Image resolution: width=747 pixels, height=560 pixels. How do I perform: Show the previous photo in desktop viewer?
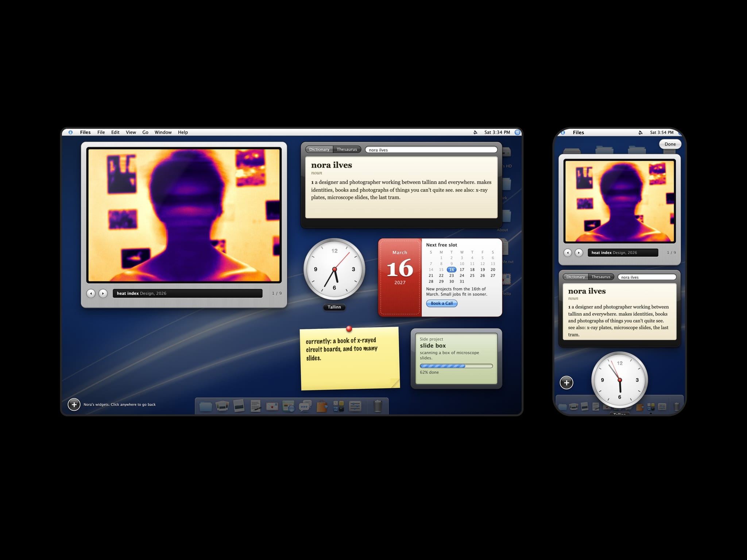(x=91, y=293)
